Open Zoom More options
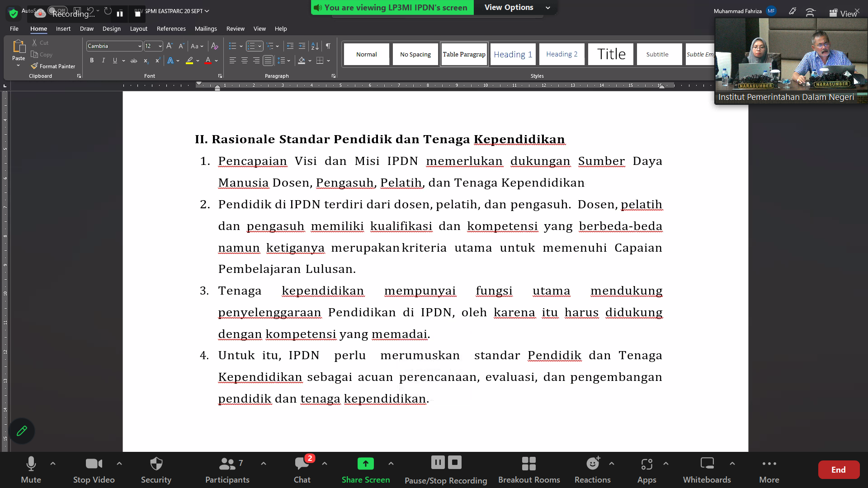868x488 pixels. [x=769, y=470]
